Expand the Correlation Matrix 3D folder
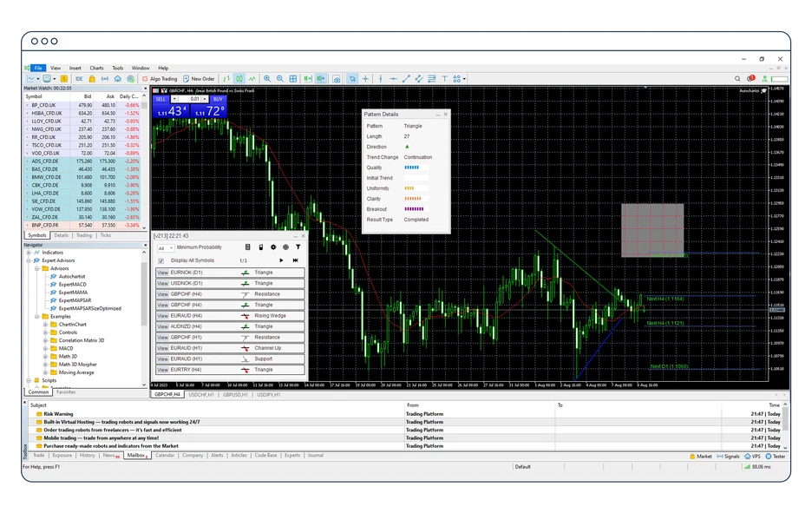 click(45, 340)
